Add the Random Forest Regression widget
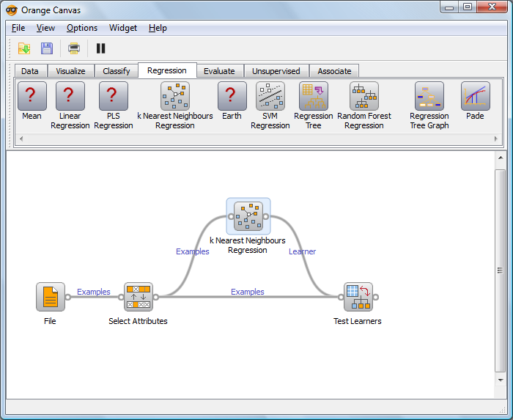 pos(364,96)
